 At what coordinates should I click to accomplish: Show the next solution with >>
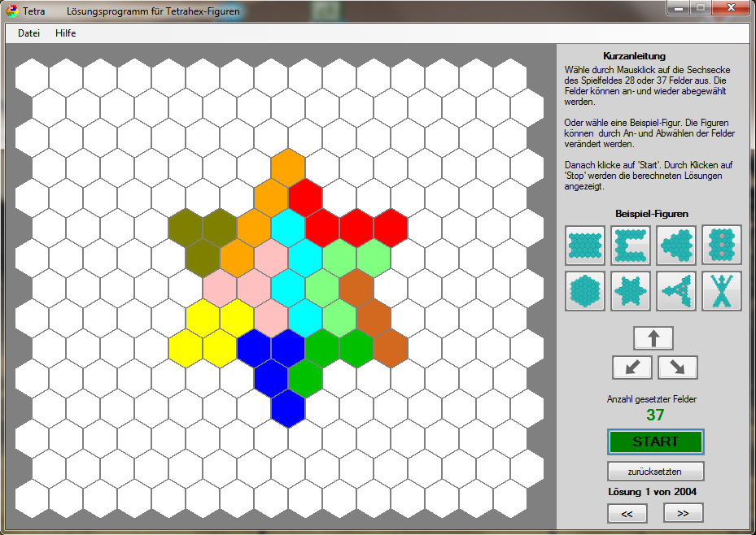684,513
